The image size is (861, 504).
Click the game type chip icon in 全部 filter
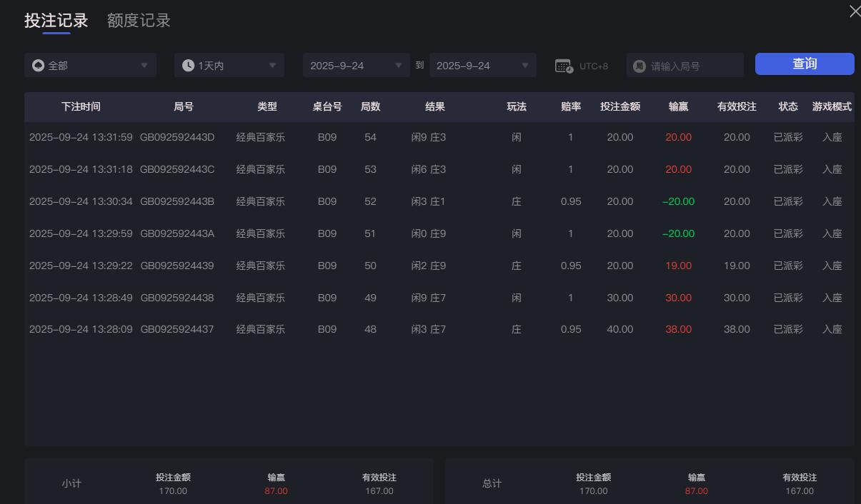pos(38,64)
